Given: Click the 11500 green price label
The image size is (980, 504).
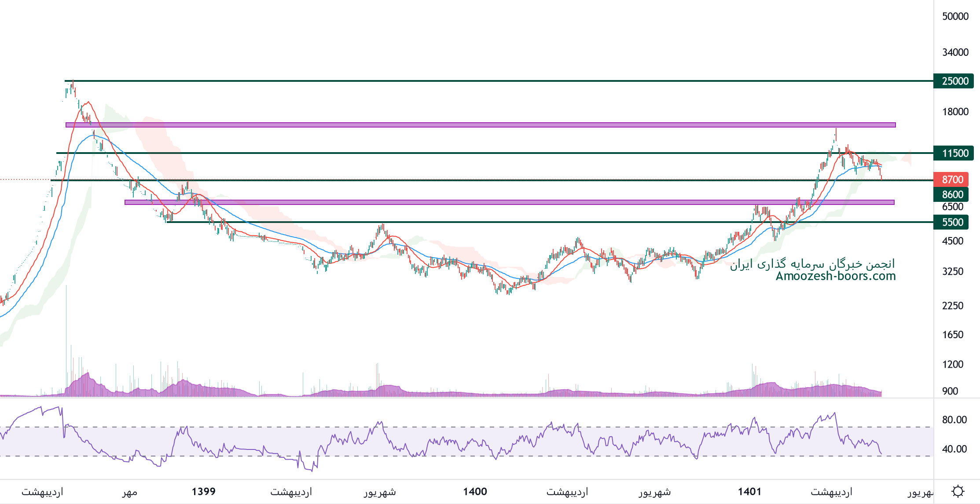Looking at the screenshot, I should click(953, 153).
